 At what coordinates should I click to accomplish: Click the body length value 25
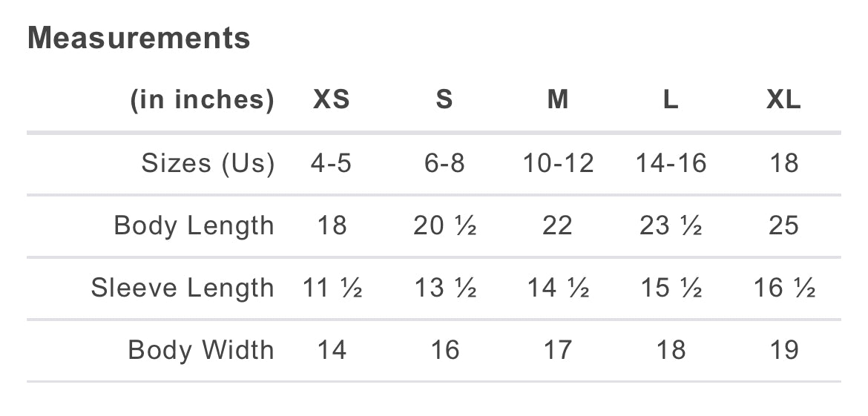pos(783,225)
